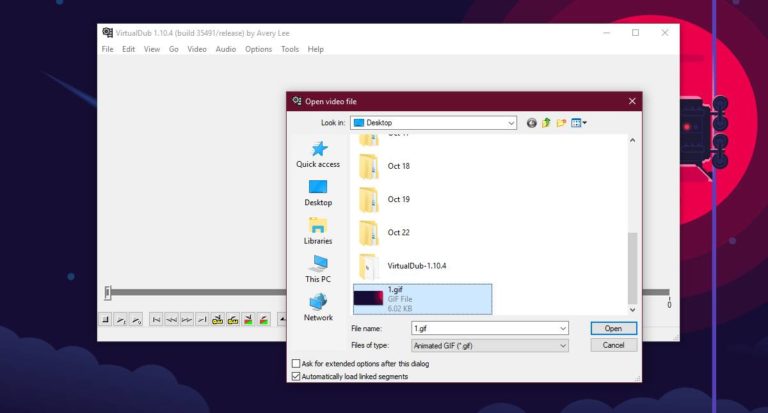Image resolution: width=768 pixels, height=413 pixels.
Task: Jump to the start of the video
Action: pos(156,320)
